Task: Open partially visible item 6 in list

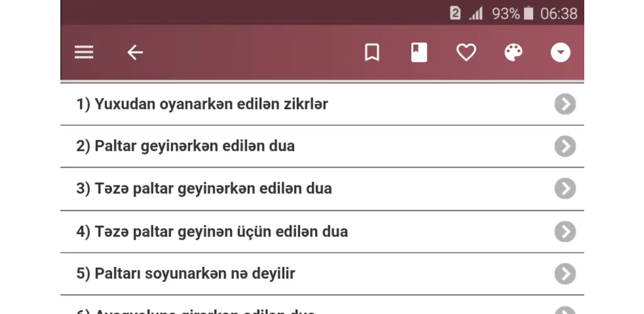Action: click(x=322, y=305)
